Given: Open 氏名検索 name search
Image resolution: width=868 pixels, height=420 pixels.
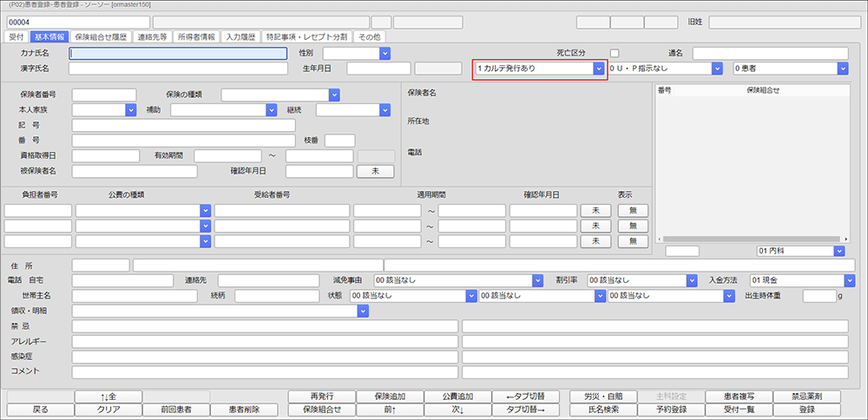Looking at the screenshot, I should pos(602,409).
